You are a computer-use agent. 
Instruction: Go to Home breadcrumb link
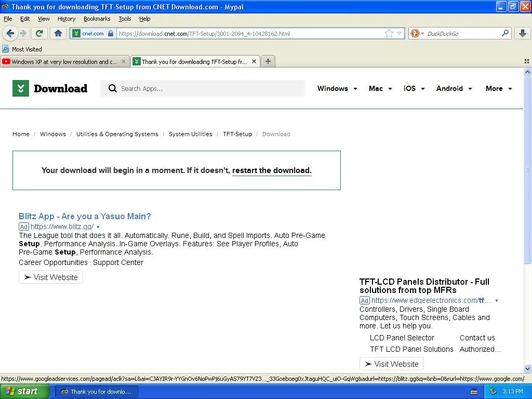click(21, 134)
